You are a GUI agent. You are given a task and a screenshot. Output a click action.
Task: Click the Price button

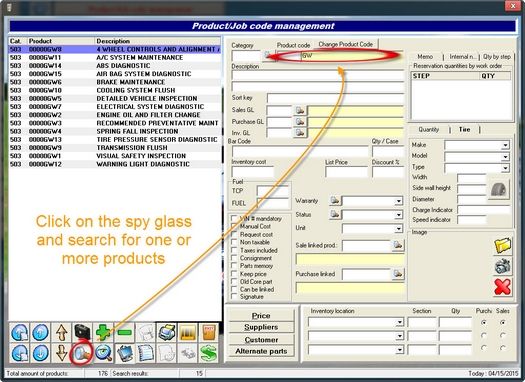(261, 315)
